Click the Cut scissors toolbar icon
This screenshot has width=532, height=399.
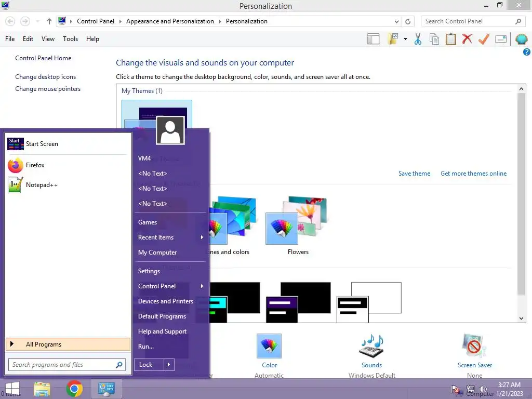click(418, 39)
